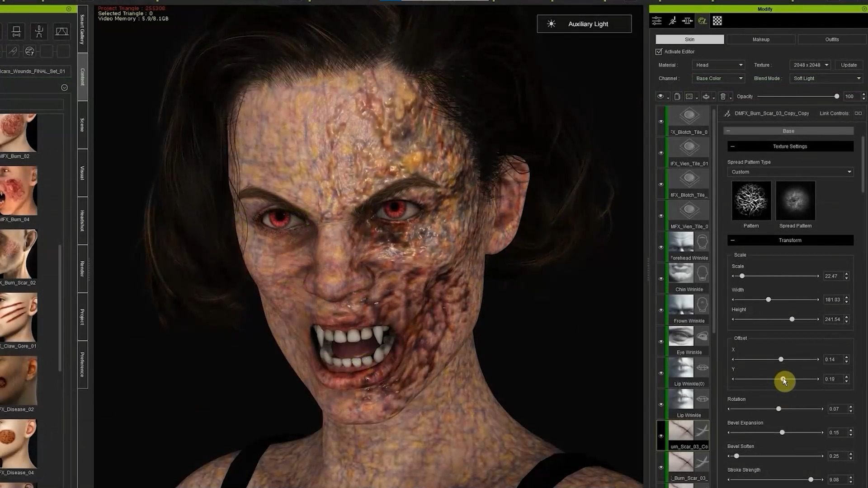
Task: Switch to the Skin tab
Action: pyautogui.click(x=689, y=39)
